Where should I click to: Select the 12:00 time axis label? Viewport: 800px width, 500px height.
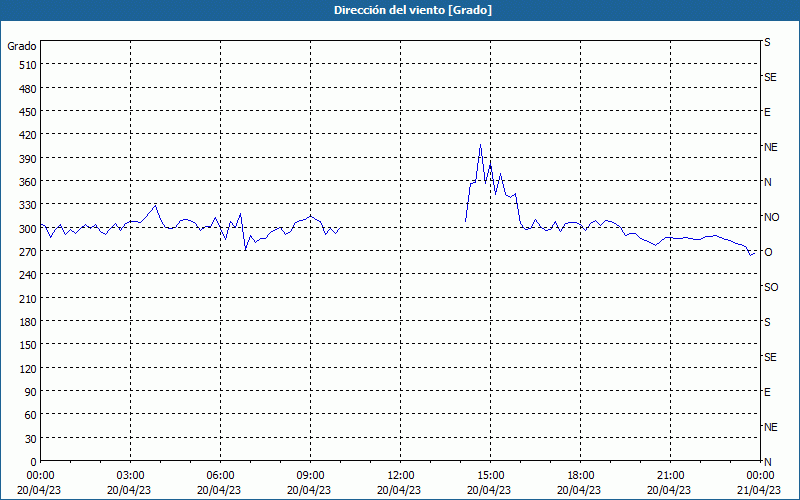coord(401,476)
